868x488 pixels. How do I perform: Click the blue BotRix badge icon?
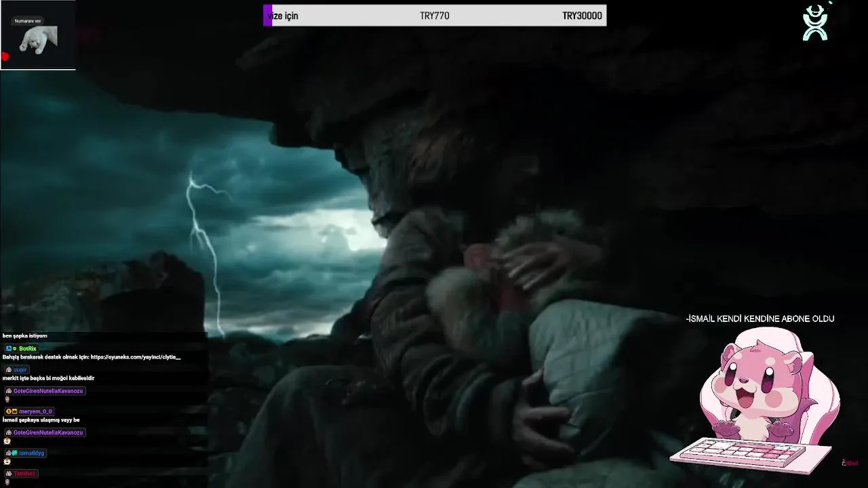coord(8,348)
